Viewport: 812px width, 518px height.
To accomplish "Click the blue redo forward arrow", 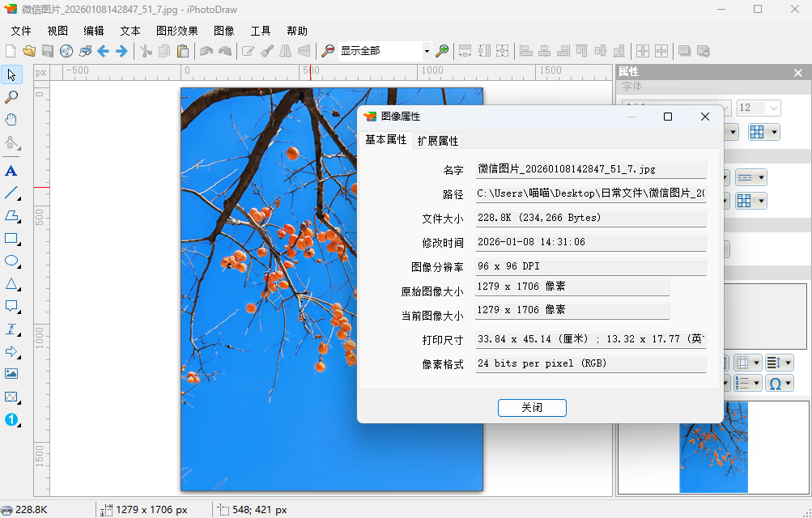I will pos(121,51).
